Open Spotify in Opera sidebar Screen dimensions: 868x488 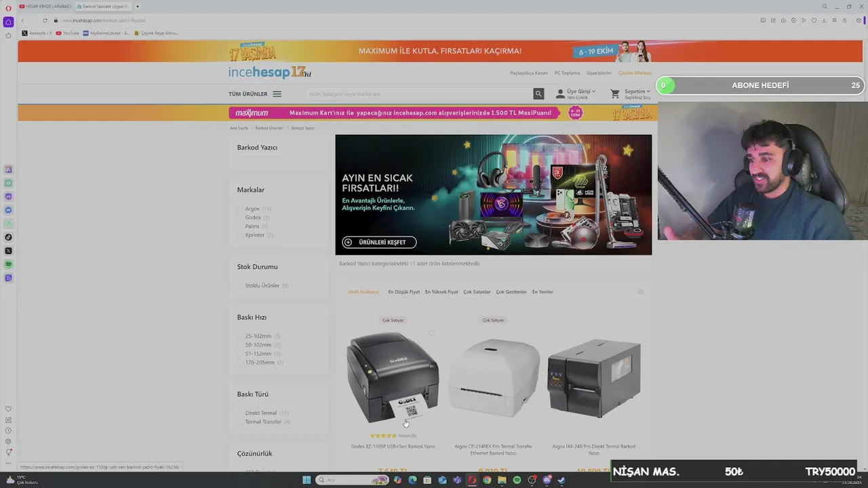[x=8, y=264]
